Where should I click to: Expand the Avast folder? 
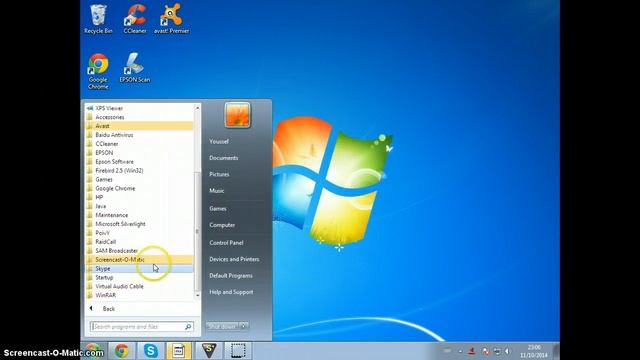click(139, 126)
